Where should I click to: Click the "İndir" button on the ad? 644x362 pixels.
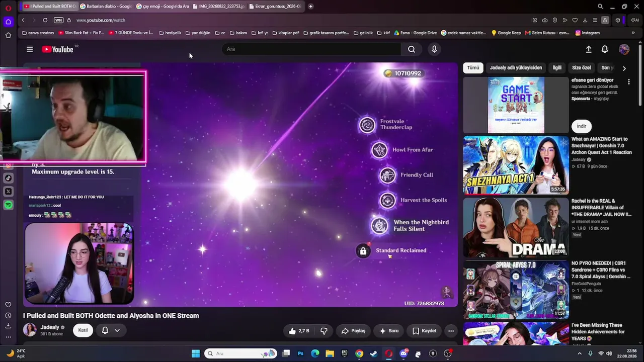582,126
